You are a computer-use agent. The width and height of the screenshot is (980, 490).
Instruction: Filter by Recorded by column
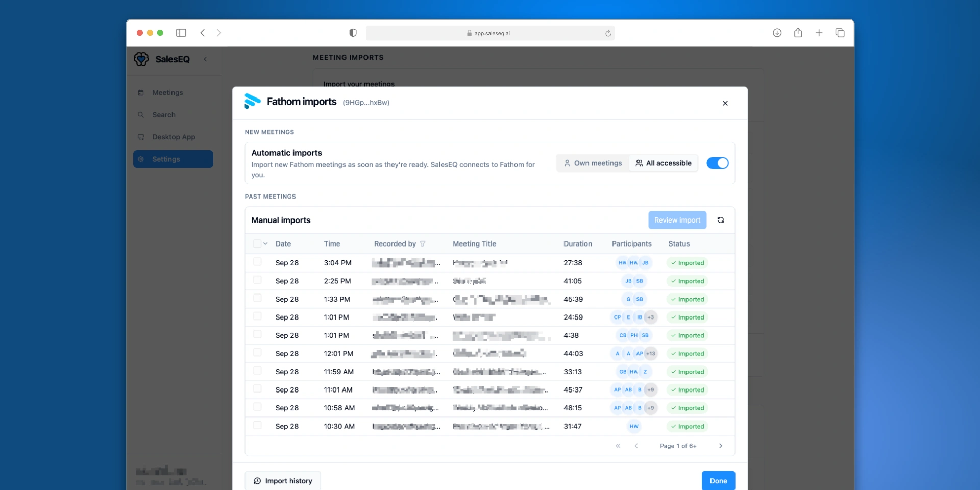coord(423,244)
